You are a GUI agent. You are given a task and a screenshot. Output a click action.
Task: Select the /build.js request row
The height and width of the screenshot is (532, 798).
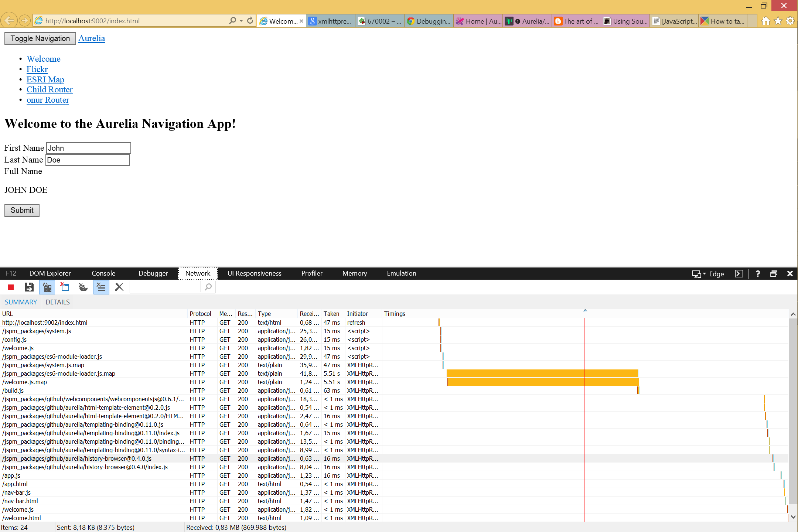click(394, 391)
